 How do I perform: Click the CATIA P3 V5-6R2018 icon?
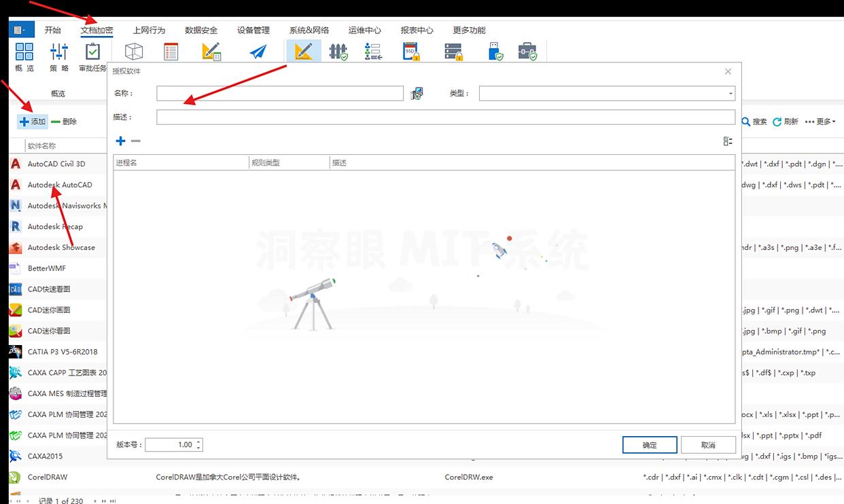[x=16, y=352]
